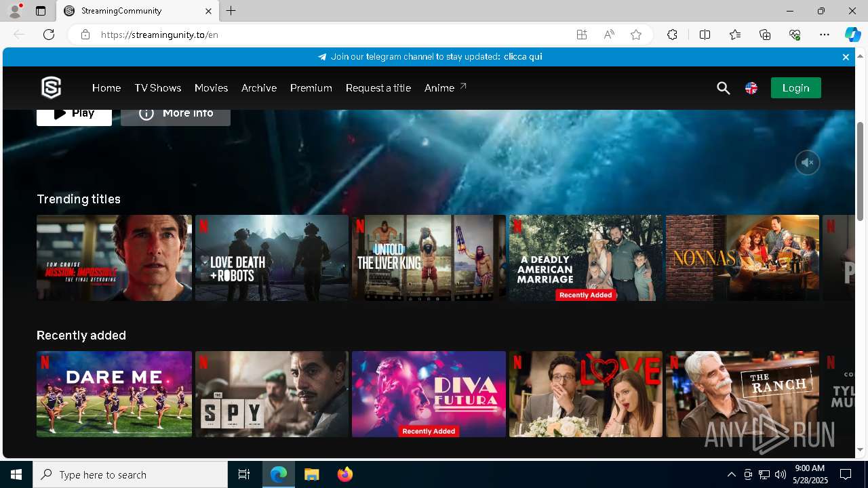
Task: Open the Diva Futura thumbnail
Action: tap(429, 394)
